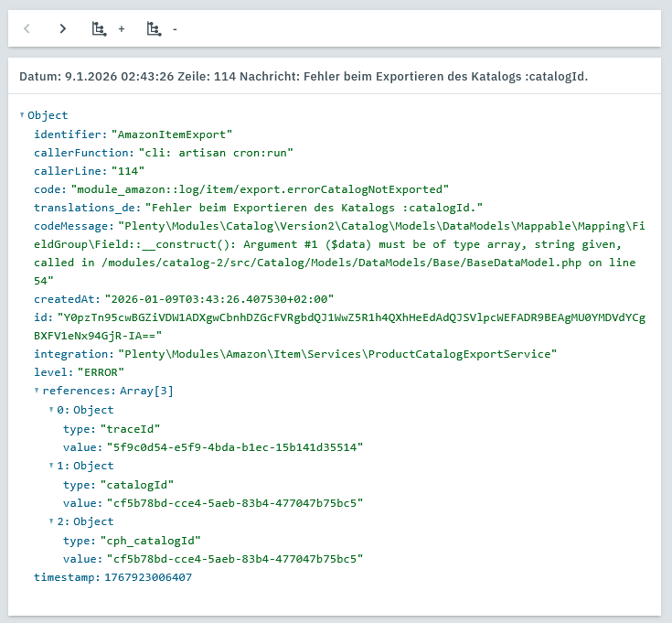Viewport: 672px width, 623px height.
Task: Click the timestamp value 1767923006407
Action: click(148, 578)
